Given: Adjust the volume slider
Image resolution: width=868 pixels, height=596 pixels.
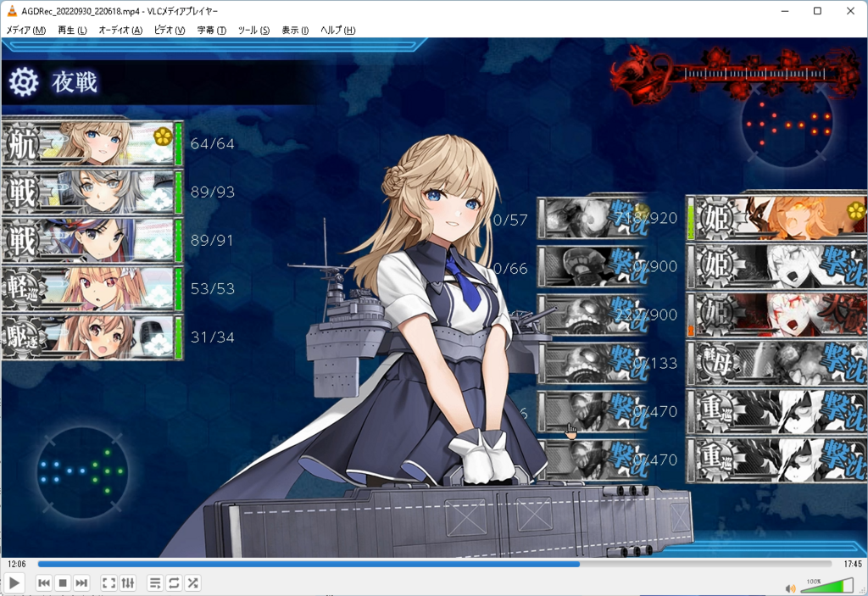Looking at the screenshot, I should click(826, 586).
